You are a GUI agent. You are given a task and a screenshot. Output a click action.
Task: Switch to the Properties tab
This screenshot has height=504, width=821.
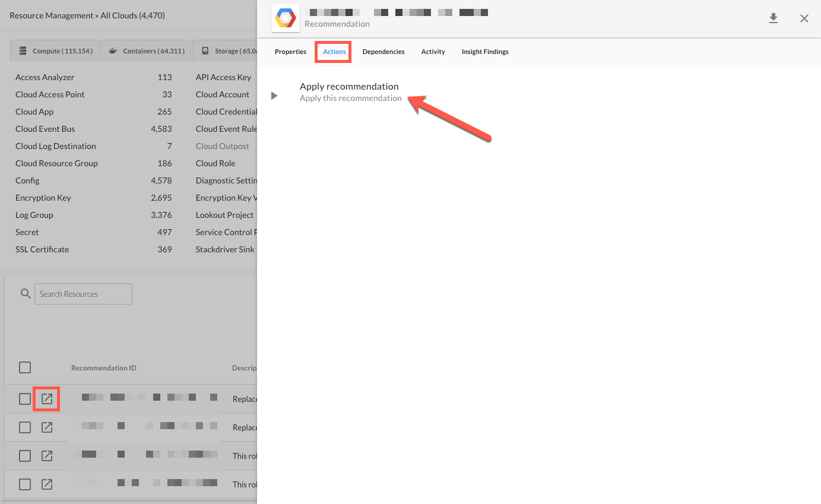tap(290, 52)
